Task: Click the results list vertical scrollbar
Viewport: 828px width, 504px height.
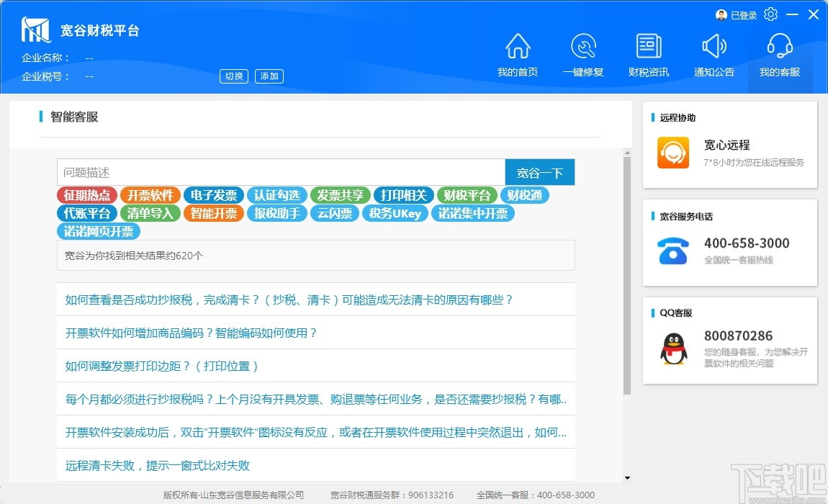Action: [x=627, y=276]
